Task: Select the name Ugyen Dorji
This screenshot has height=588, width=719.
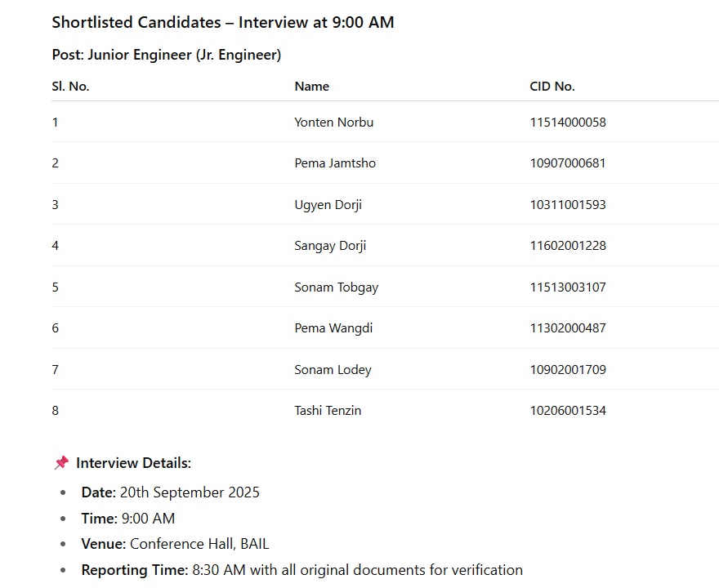Action: (328, 205)
